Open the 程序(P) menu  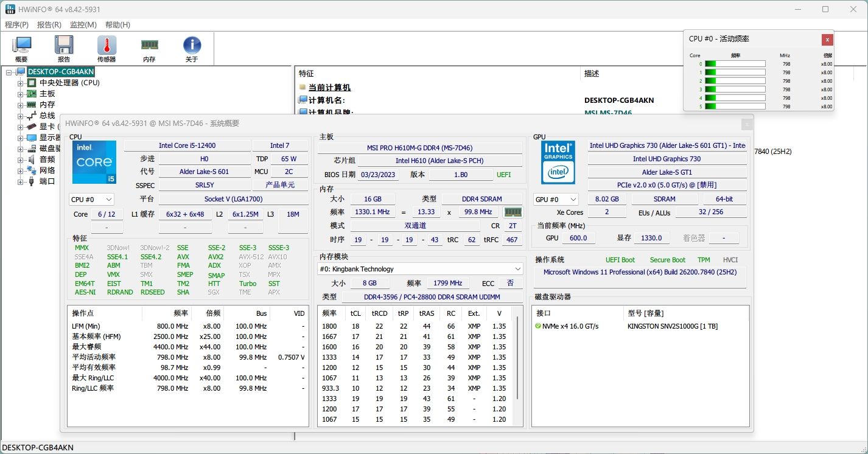[16, 25]
